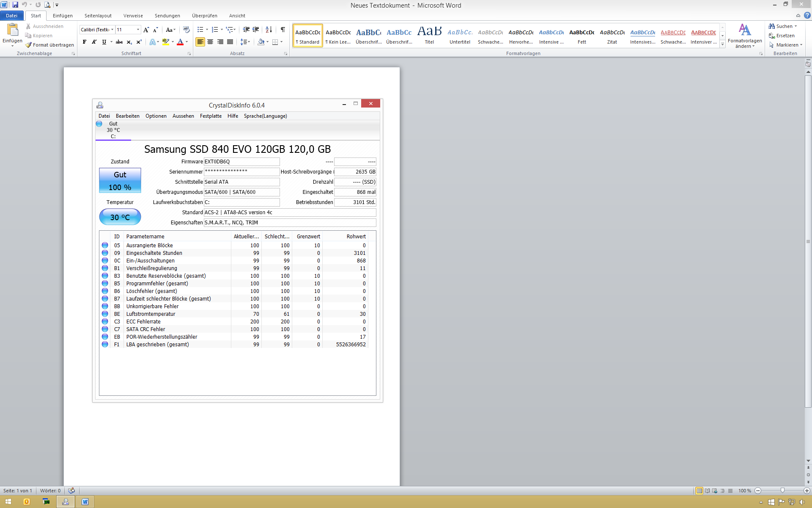Enable center text alignment
The image size is (812, 508).
coord(210,42)
